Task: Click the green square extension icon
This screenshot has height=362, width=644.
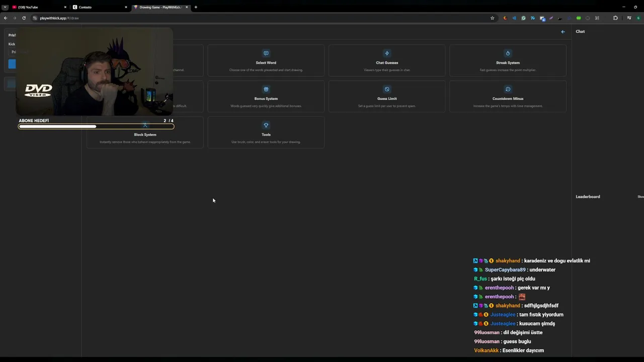Action: click(579, 18)
